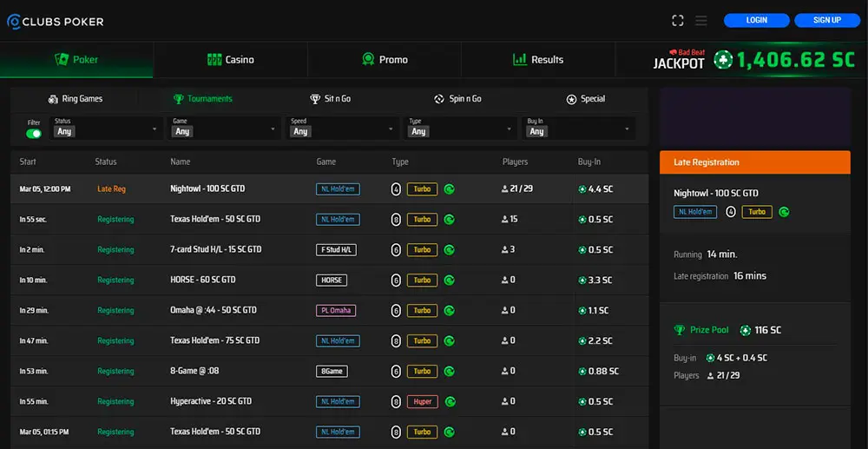Switch to Ring Games tab
The height and width of the screenshot is (449, 868).
(x=75, y=99)
